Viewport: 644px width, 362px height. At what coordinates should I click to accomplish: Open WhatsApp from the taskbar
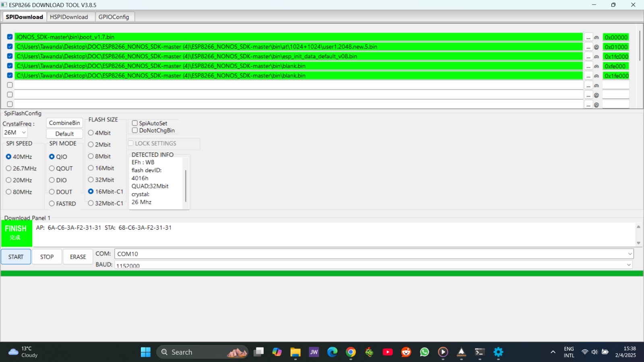click(424, 352)
